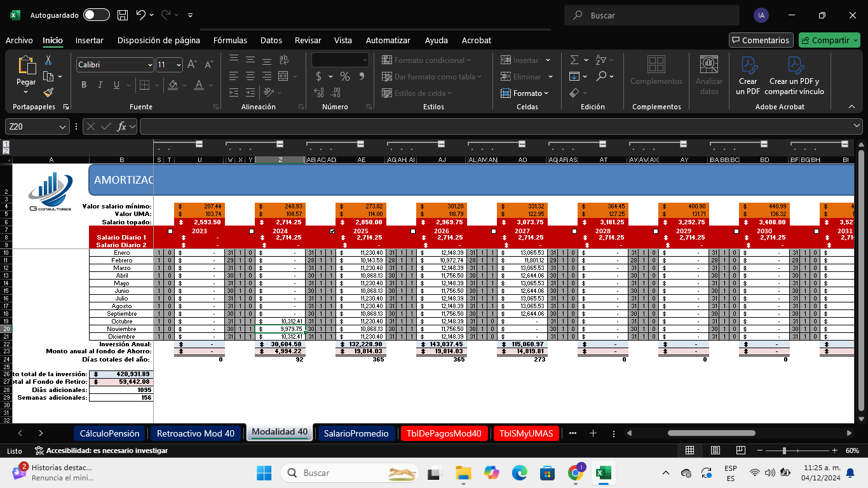Viewport: 868px width, 488px height.
Task: Uncheck the checked 2025 year checkbox
Action: (x=332, y=231)
